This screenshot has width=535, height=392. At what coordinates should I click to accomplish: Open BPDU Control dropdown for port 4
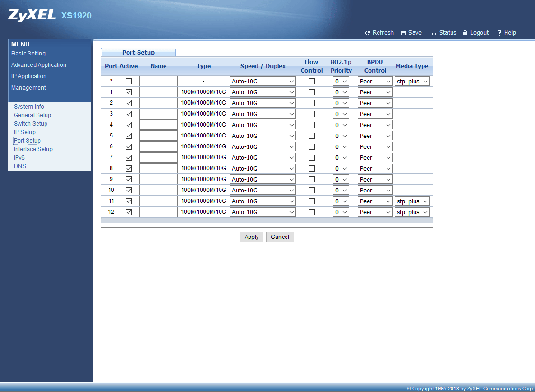[x=375, y=125]
